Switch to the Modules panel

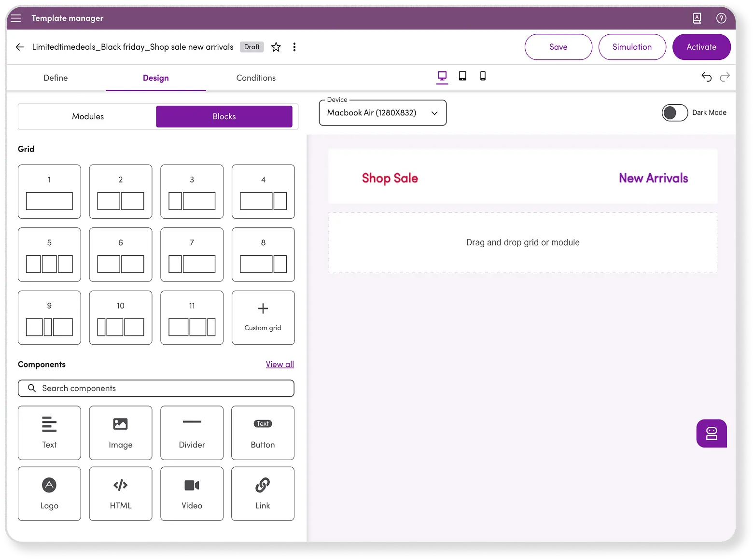(x=88, y=116)
